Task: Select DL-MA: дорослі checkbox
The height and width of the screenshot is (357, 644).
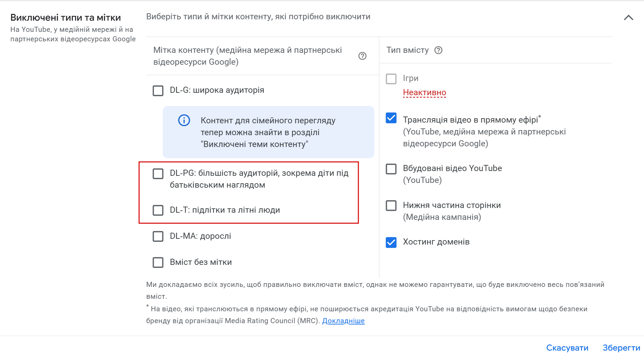Action: (x=158, y=236)
